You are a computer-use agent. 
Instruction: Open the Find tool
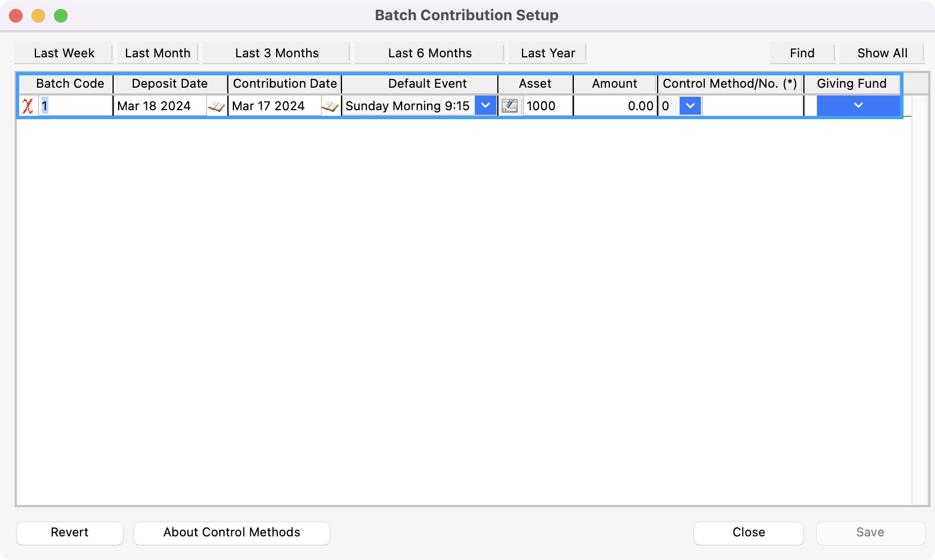[802, 53]
